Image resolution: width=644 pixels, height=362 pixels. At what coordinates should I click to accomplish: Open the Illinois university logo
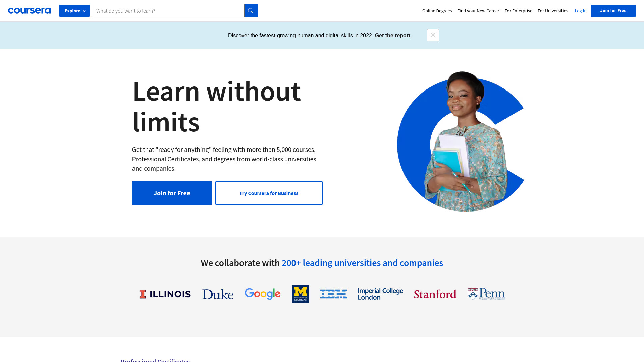[165, 294]
